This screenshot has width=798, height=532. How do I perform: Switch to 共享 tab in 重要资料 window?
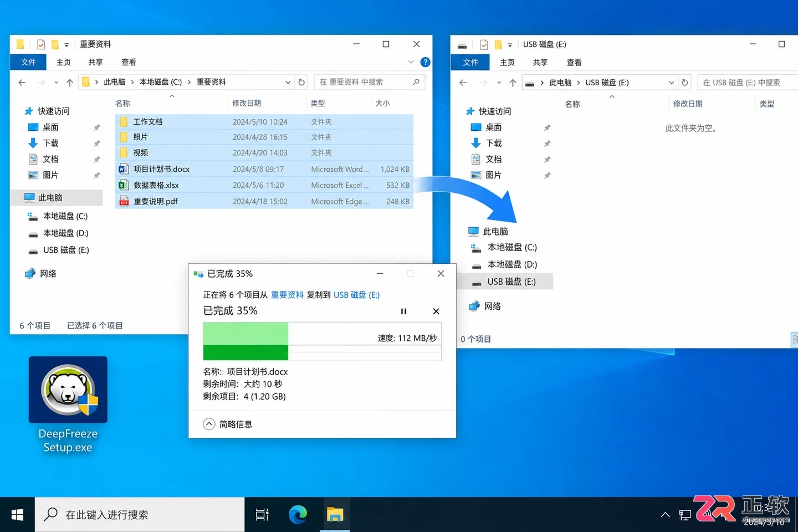pos(96,62)
